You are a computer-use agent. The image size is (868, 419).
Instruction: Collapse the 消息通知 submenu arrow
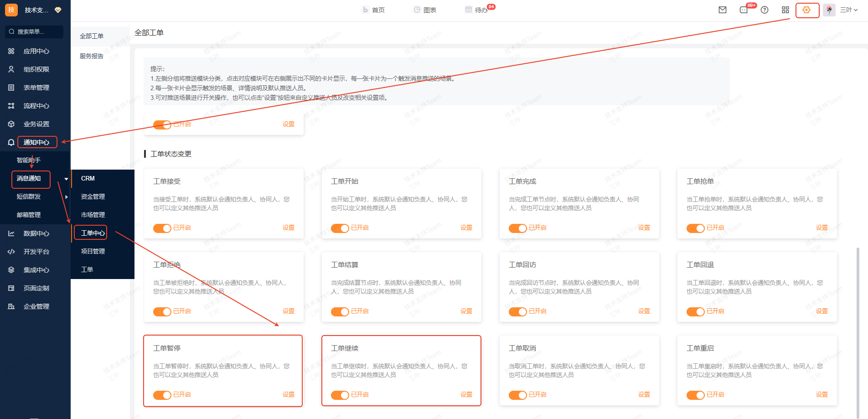67,179
